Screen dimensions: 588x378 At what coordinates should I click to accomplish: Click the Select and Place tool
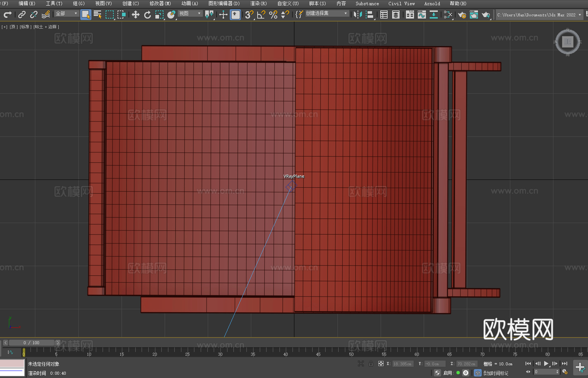coord(171,14)
